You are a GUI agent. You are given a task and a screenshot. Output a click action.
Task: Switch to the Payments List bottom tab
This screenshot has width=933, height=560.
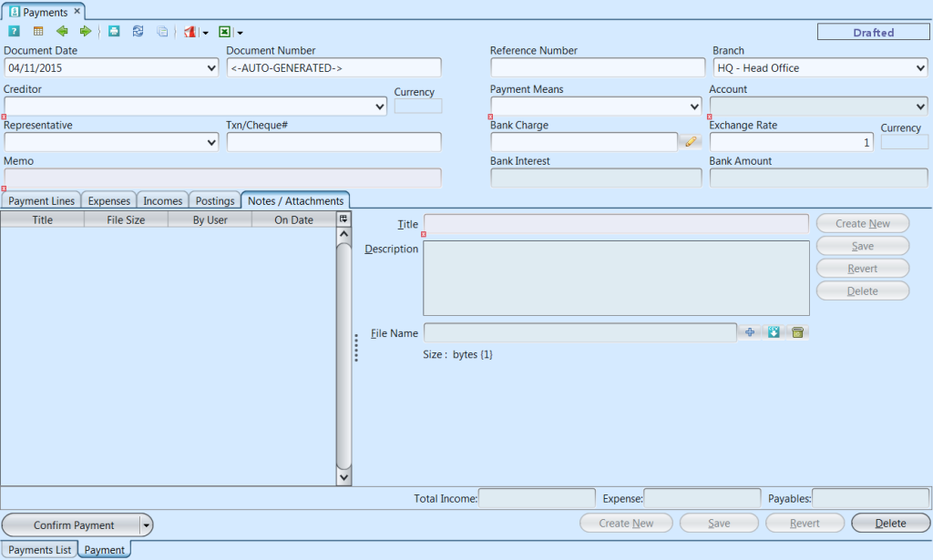coord(39,550)
